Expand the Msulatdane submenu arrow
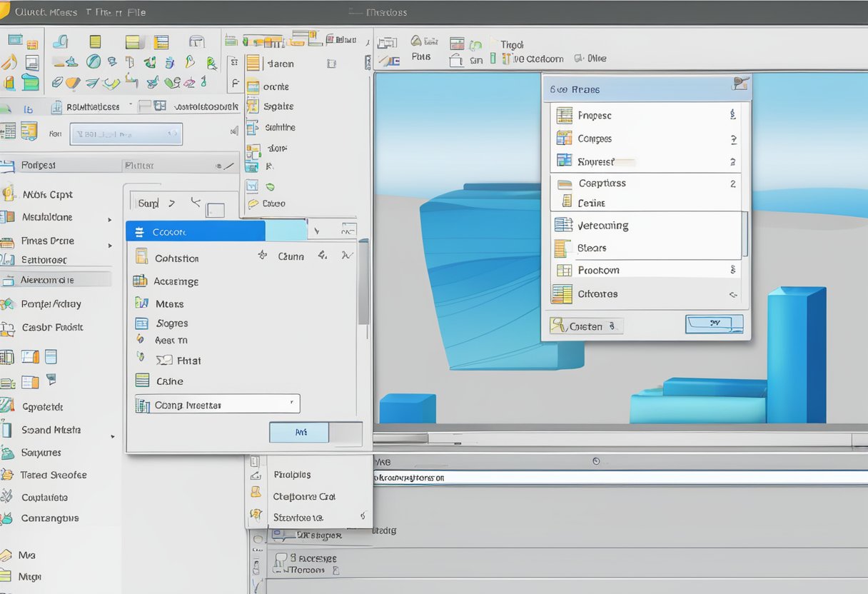Screen dimensions: 868x594 pos(110,220)
